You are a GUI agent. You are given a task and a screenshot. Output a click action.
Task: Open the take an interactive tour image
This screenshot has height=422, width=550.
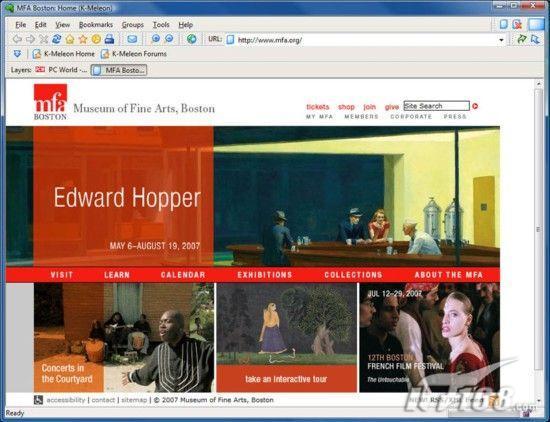coord(287,337)
